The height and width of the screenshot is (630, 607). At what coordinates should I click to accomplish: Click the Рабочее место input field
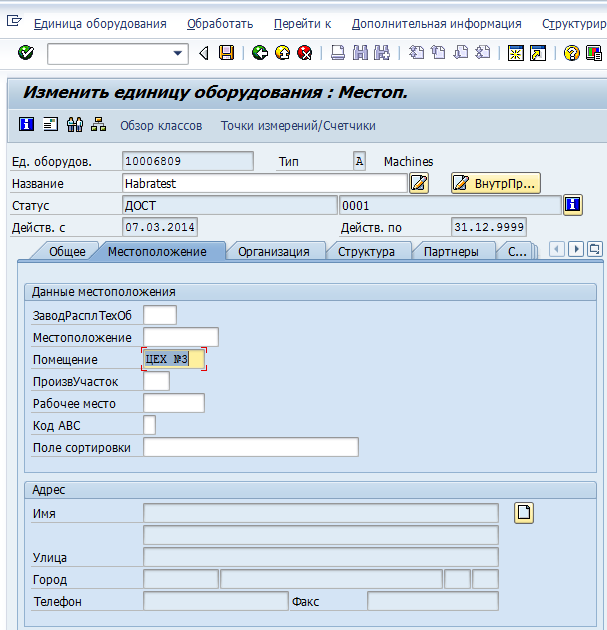[174, 403]
